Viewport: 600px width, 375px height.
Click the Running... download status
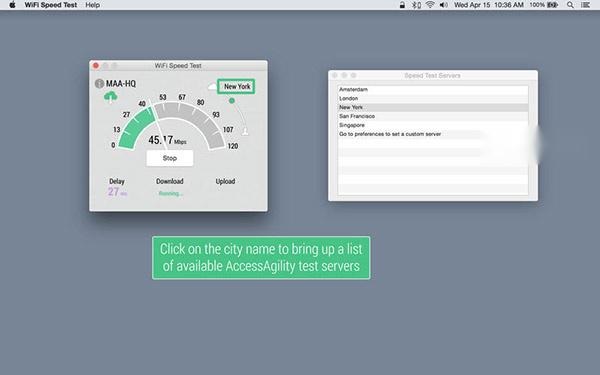click(x=171, y=194)
